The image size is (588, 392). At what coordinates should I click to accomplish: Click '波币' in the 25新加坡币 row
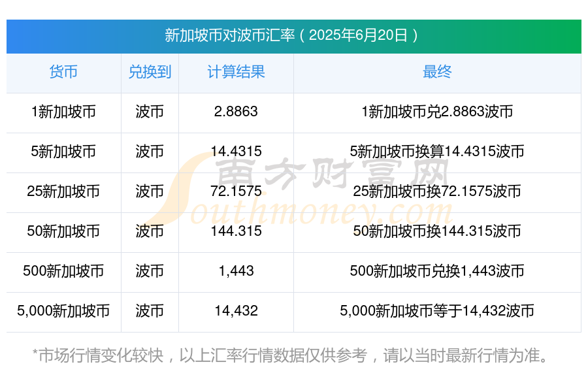coord(150,191)
